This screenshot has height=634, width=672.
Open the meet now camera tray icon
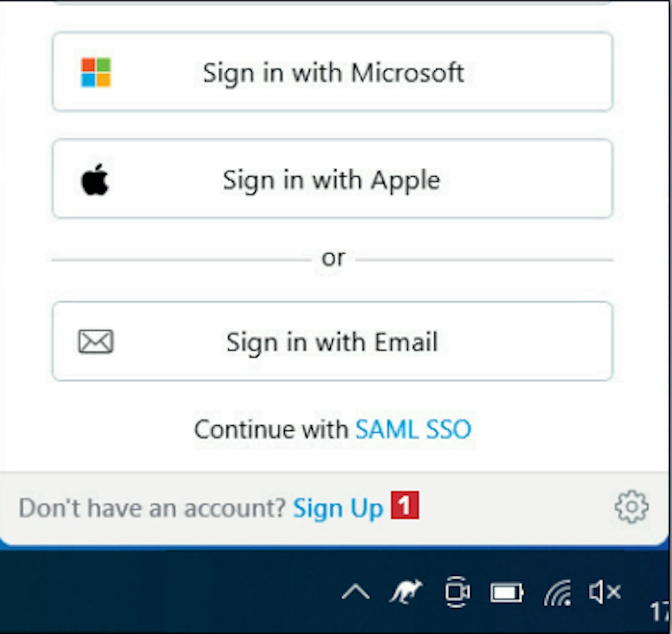click(457, 592)
